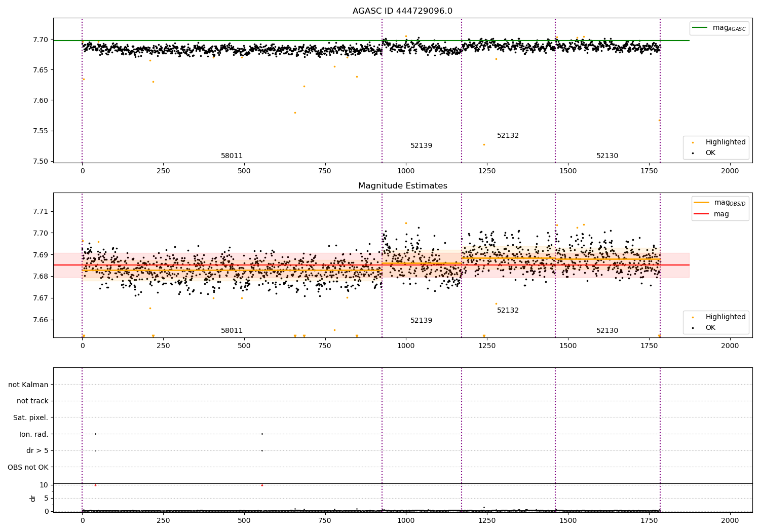Click x-tick 750 under the dr plot

325,520
